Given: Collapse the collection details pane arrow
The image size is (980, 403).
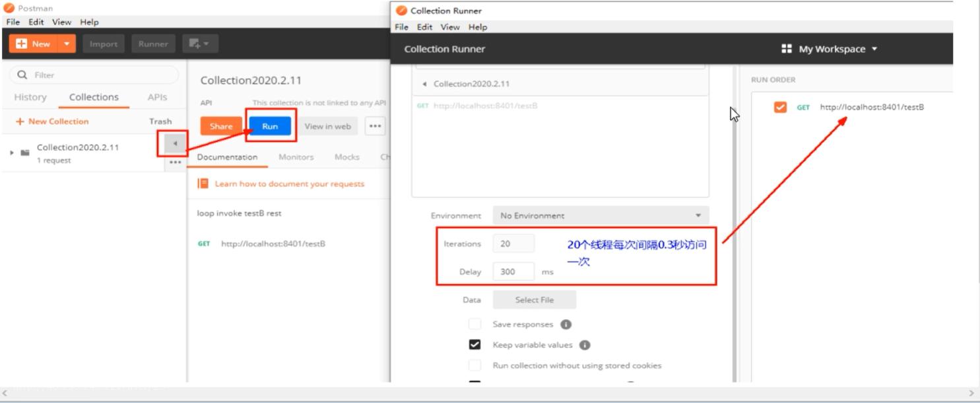Looking at the screenshot, I should tap(175, 143).
